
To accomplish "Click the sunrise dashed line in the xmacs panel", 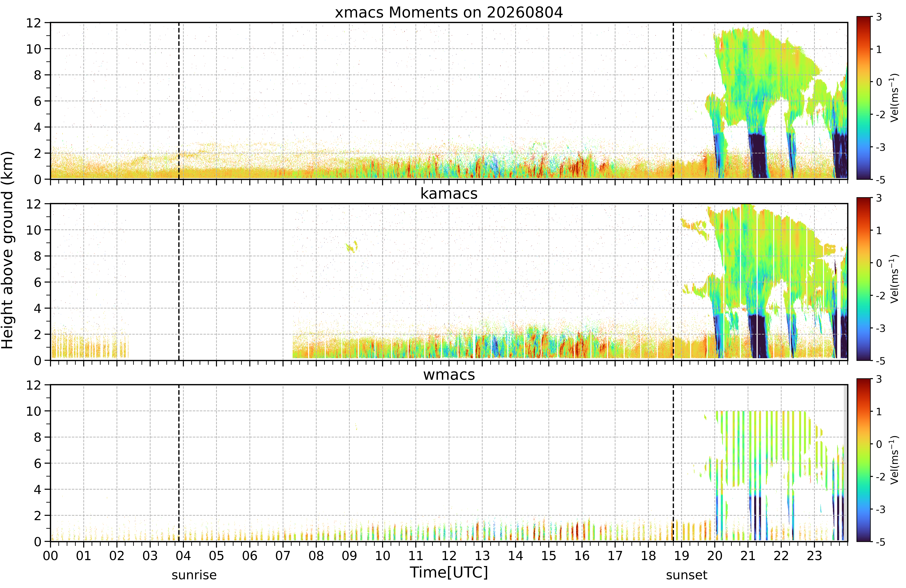I will pos(179,101).
